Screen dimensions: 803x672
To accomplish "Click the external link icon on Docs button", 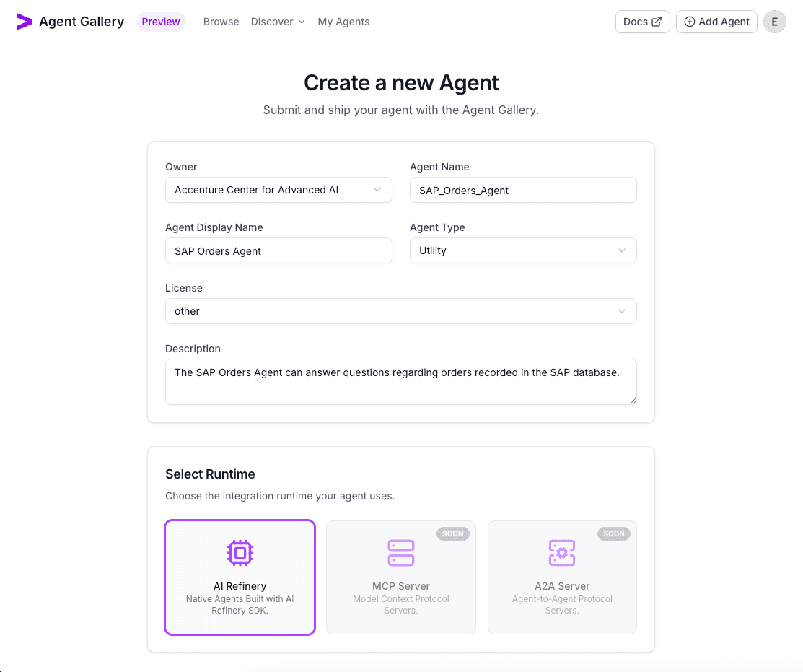I will [657, 21].
